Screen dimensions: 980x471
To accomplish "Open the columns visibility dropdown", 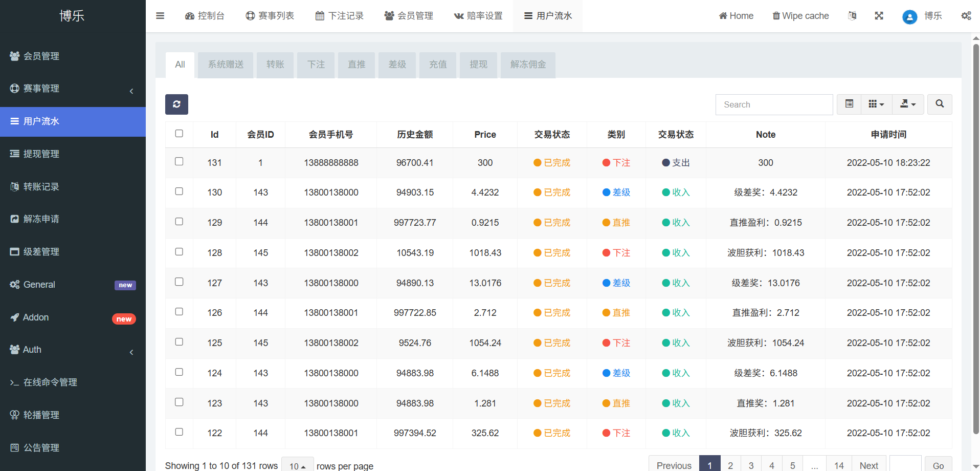I will point(876,104).
